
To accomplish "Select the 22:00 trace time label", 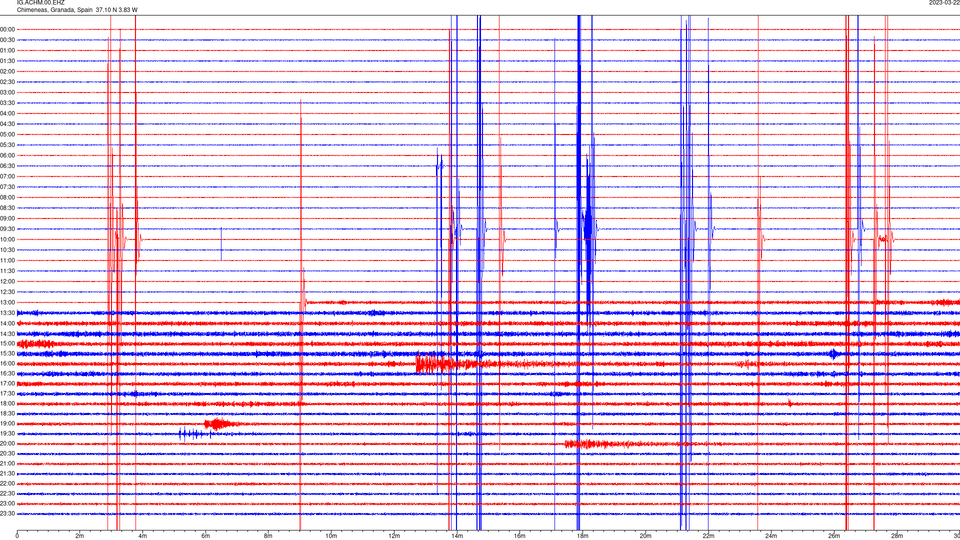I will pyautogui.click(x=7, y=484).
